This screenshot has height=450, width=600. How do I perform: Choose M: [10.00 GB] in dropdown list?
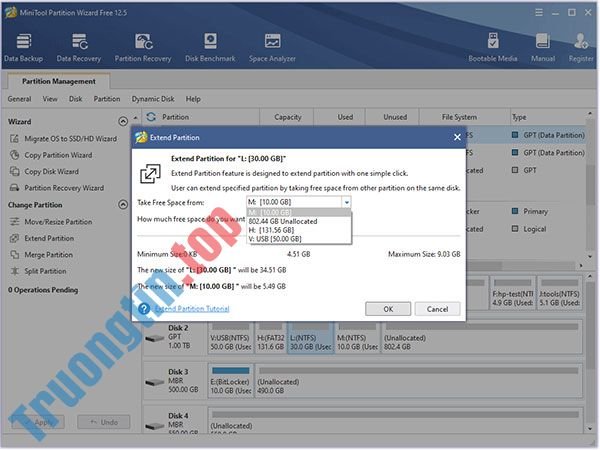point(299,212)
